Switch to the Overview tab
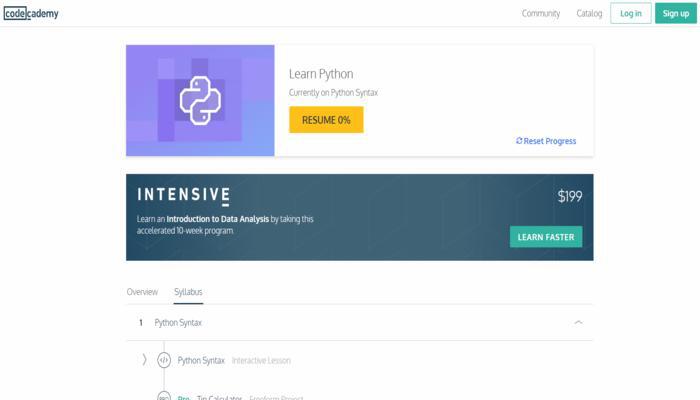The height and width of the screenshot is (400, 700). pos(142,292)
